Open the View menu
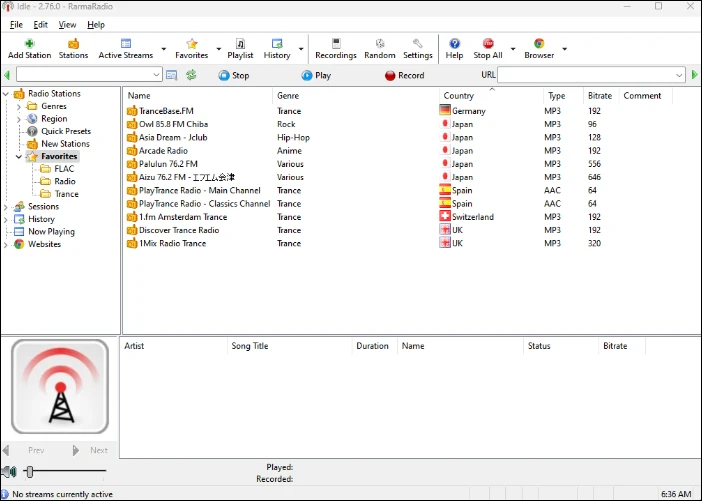 tap(67, 25)
